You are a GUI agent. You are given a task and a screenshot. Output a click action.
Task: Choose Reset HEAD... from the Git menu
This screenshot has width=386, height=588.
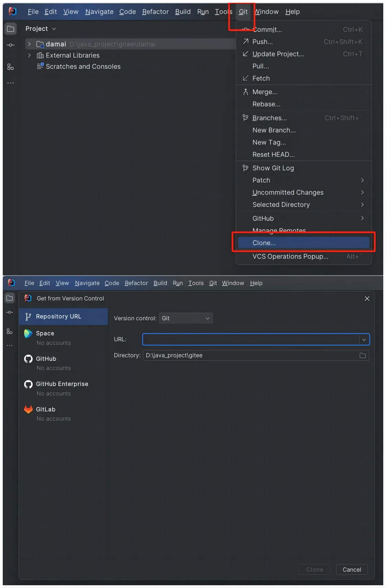click(x=273, y=155)
